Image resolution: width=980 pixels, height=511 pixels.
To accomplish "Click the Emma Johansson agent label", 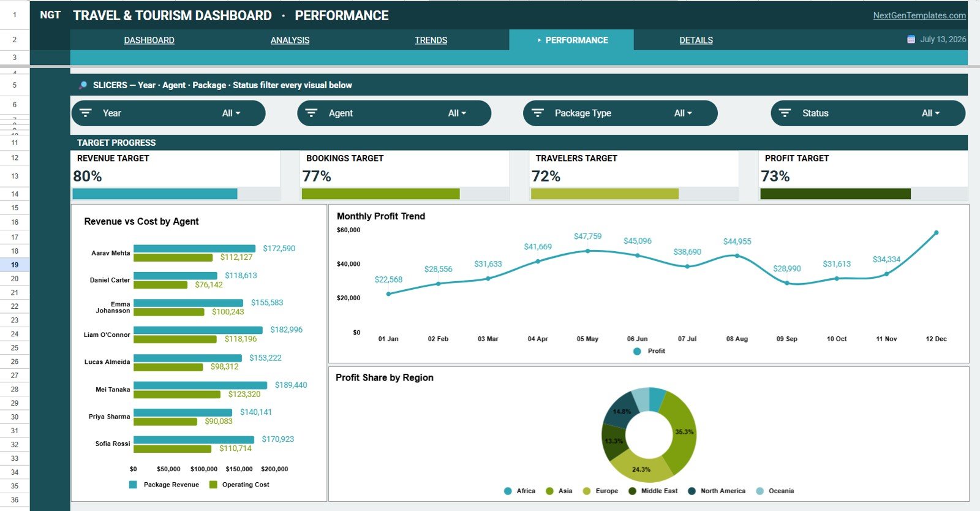I will click(113, 308).
